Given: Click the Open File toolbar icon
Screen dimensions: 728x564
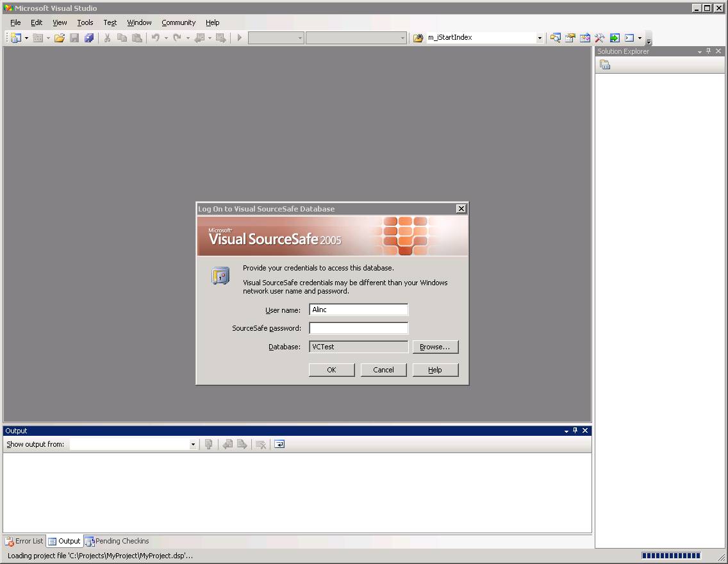Looking at the screenshot, I should [x=60, y=38].
